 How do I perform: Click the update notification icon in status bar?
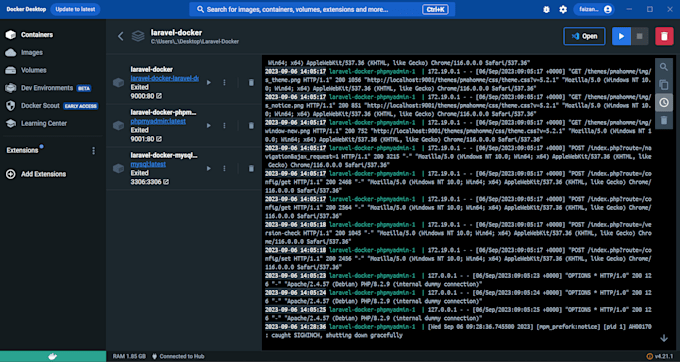click(x=649, y=356)
